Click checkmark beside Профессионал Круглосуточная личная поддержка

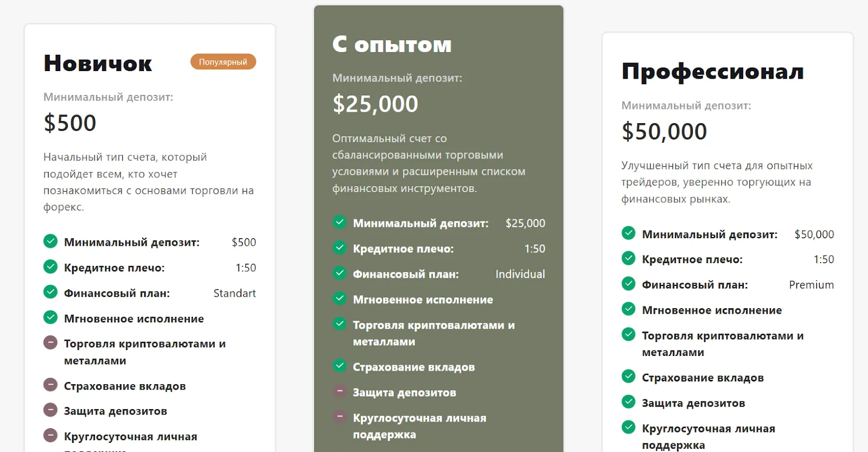[629, 427]
